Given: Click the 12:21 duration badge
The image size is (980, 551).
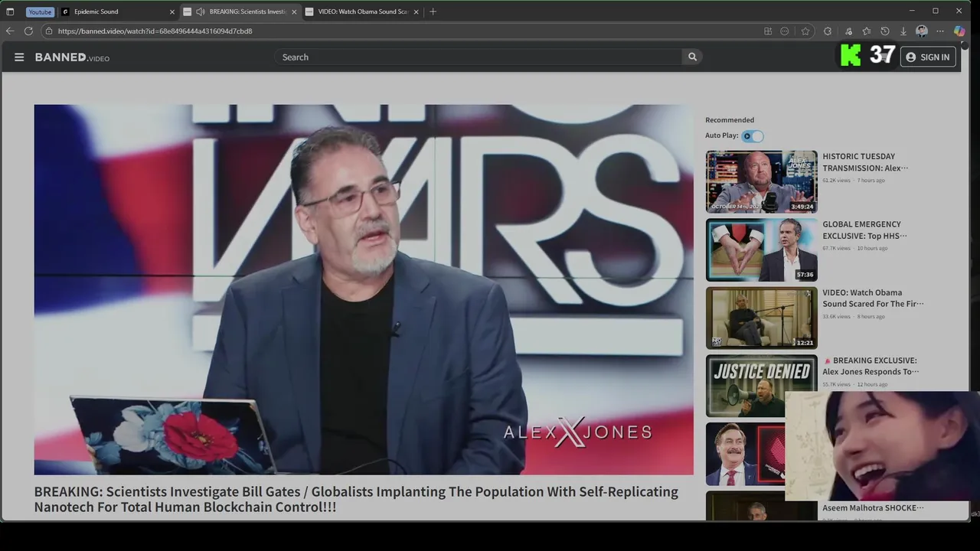Looking at the screenshot, I should 805,343.
